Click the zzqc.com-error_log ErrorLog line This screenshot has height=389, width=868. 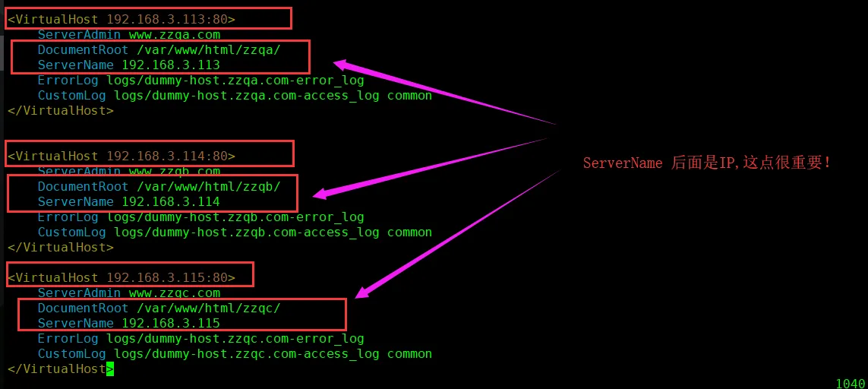(201, 339)
